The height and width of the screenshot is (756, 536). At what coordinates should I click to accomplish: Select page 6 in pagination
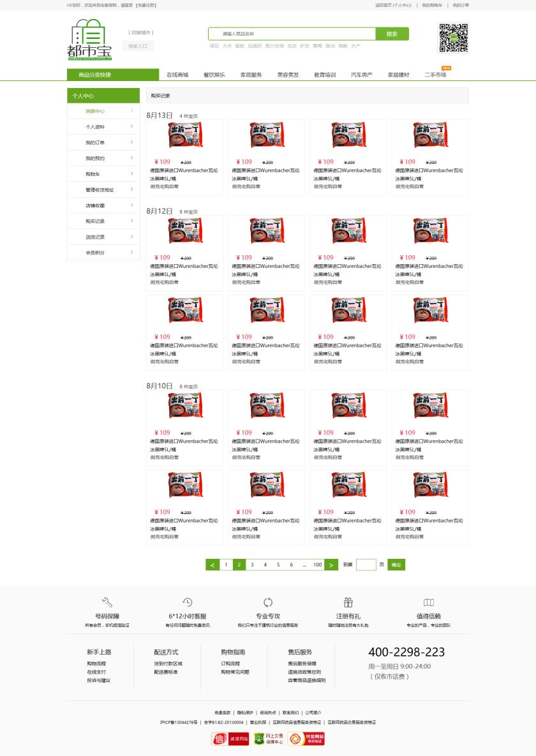(291, 565)
